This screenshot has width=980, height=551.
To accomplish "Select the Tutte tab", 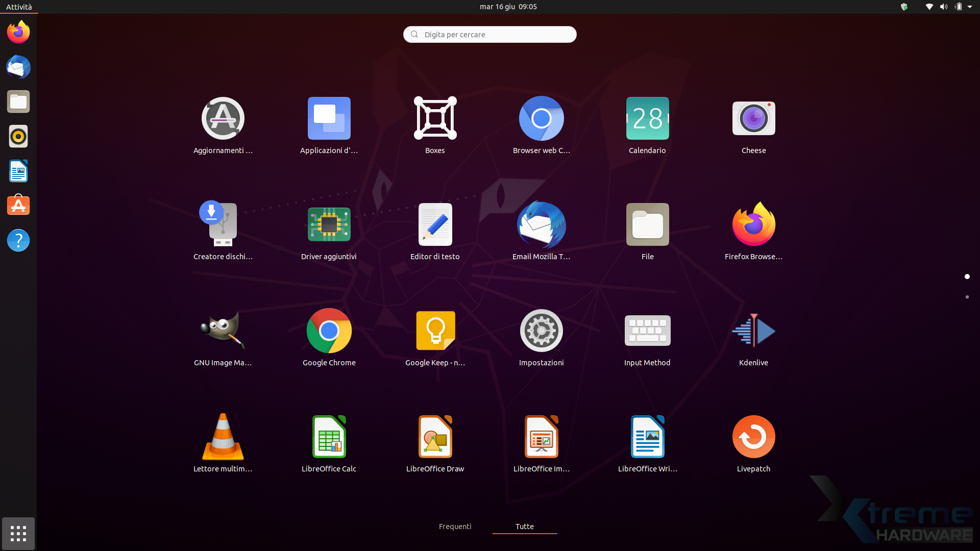I will 524,527.
